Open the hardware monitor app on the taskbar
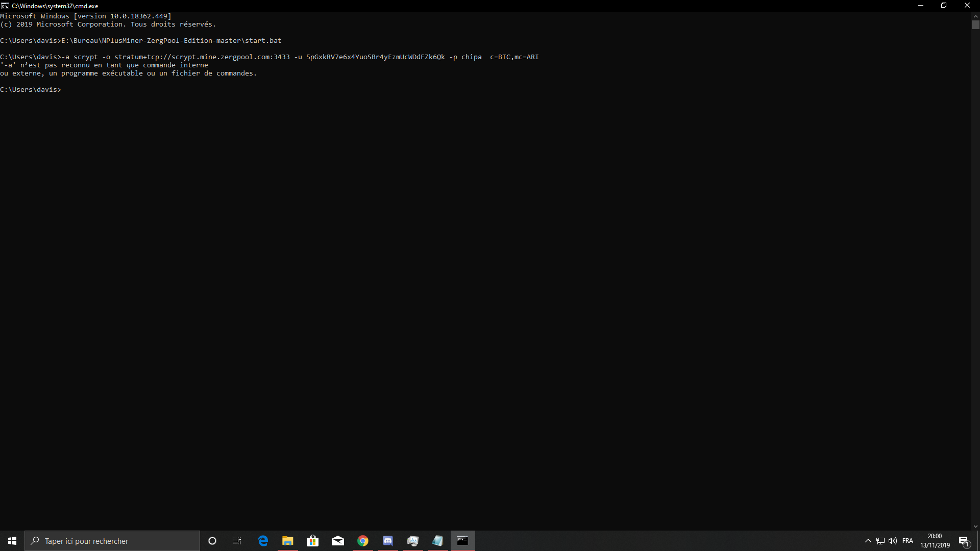The width and height of the screenshot is (980, 551). tap(413, 540)
